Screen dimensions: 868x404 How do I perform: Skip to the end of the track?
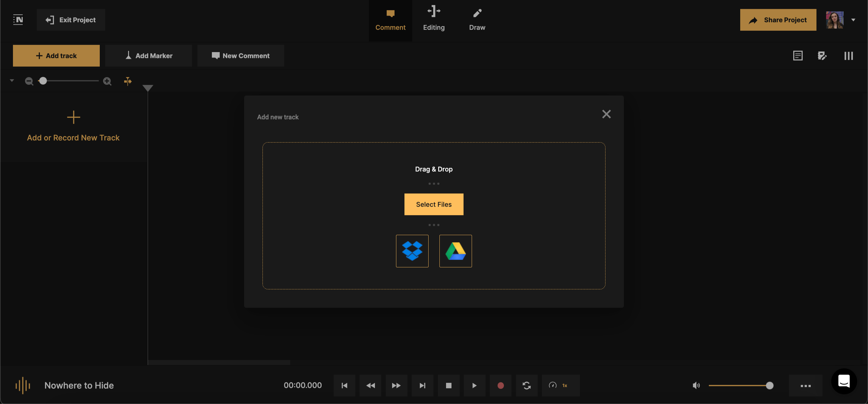click(x=423, y=386)
